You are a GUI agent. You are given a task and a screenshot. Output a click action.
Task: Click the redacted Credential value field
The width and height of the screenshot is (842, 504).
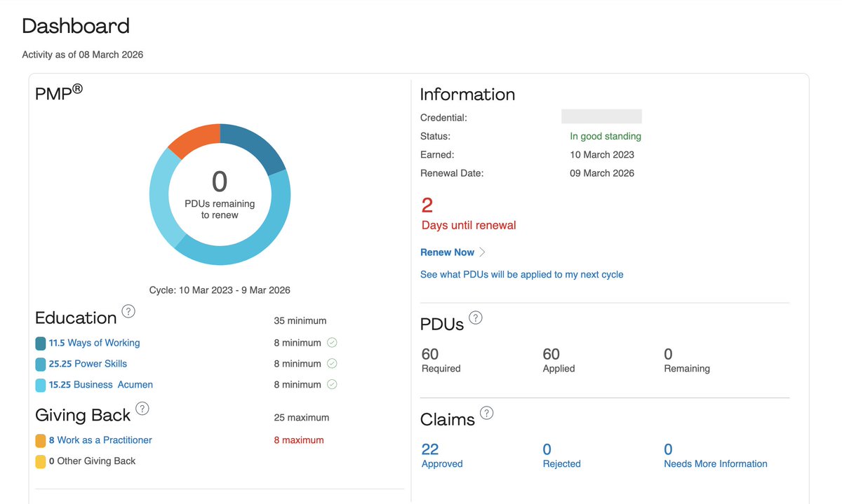(x=601, y=116)
